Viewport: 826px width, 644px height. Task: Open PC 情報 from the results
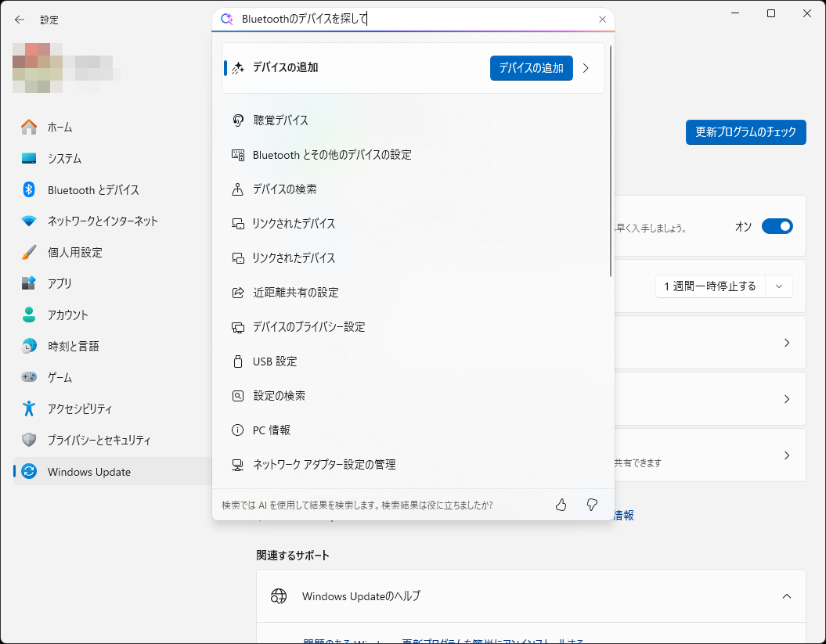[x=274, y=430]
